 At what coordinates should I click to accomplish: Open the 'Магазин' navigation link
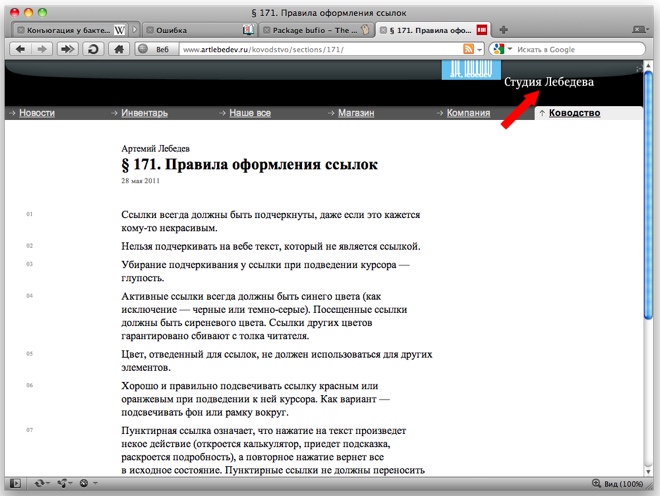356,113
